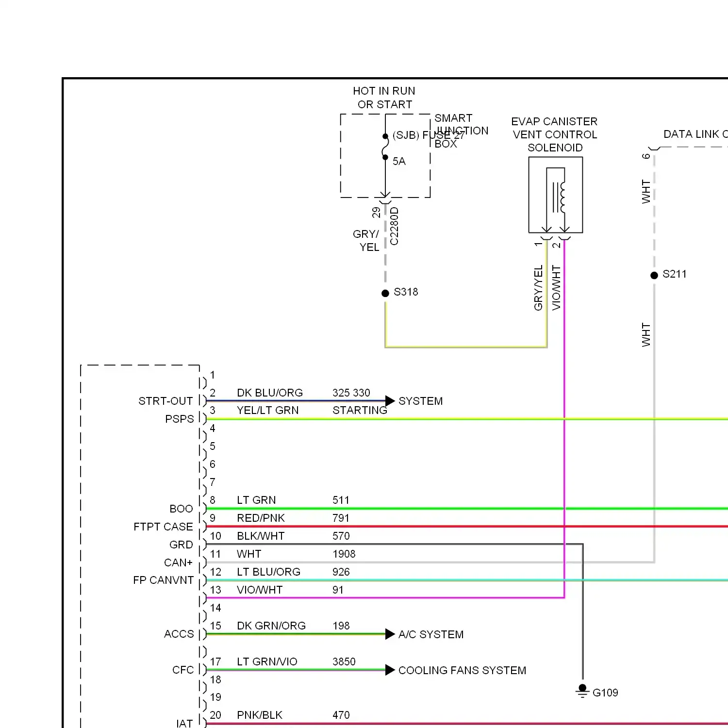The image size is (728, 728).
Task: Click the 'A/C SYSTEM' destination text
Action: pos(431,634)
